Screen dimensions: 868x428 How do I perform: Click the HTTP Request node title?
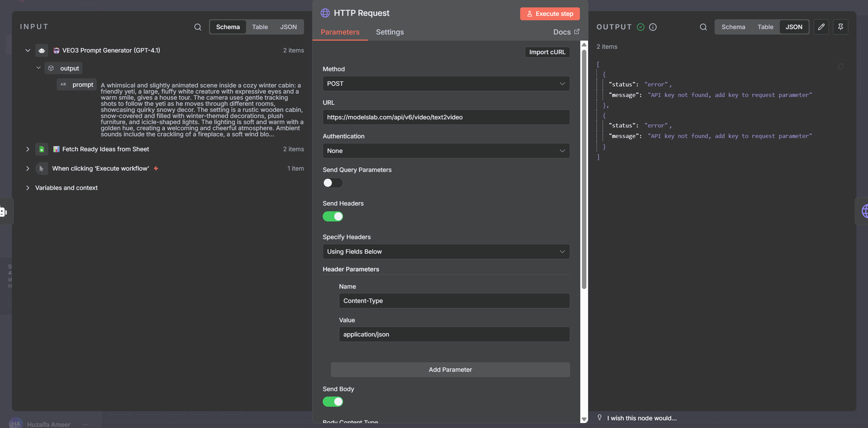click(362, 13)
